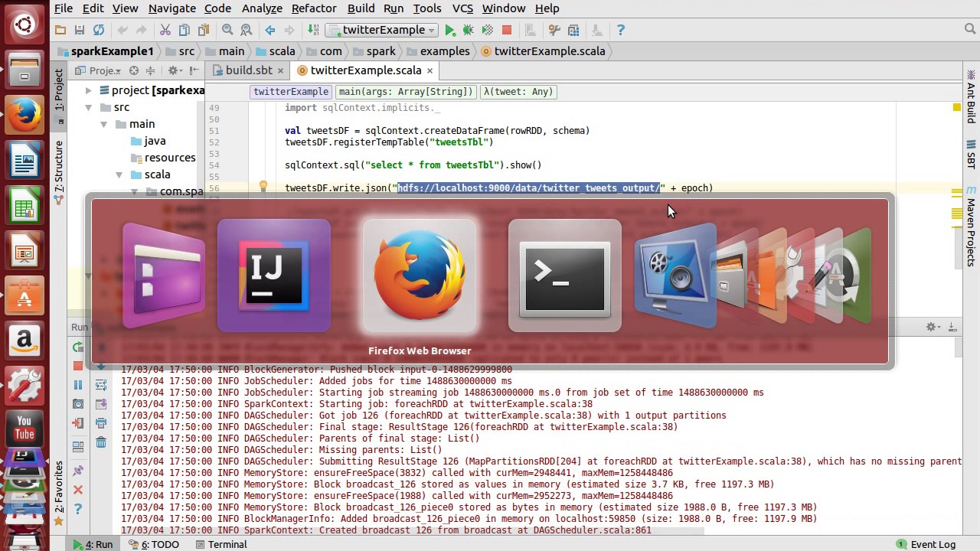The width and height of the screenshot is (980, 551).
Task: Save all files with the floppy icon
Action: [x=80, y=30]
